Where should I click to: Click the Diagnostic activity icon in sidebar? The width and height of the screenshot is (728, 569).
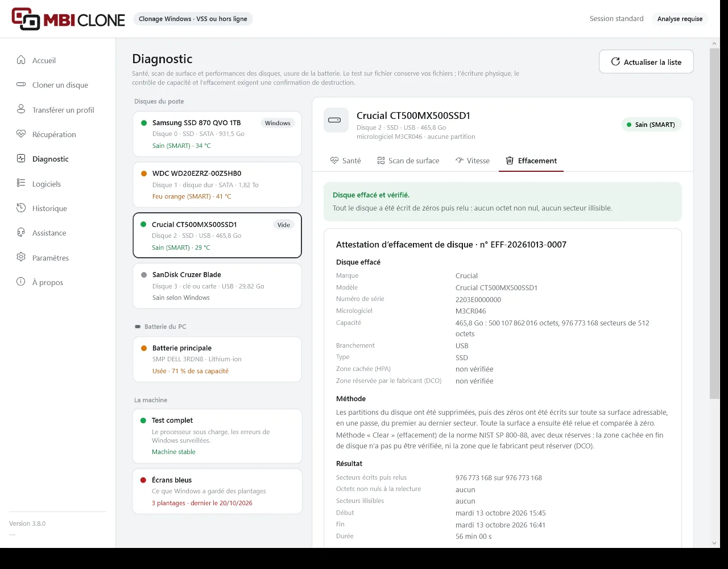[x=21, y=159]
